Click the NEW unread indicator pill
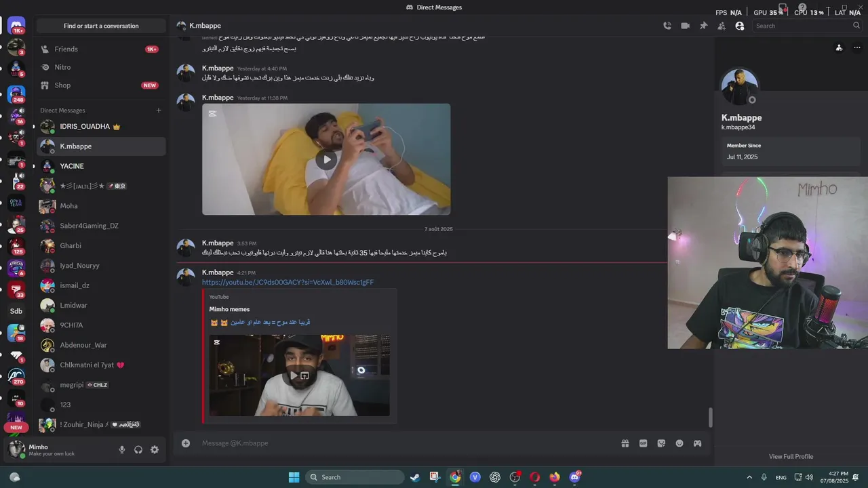 (16, 427)
